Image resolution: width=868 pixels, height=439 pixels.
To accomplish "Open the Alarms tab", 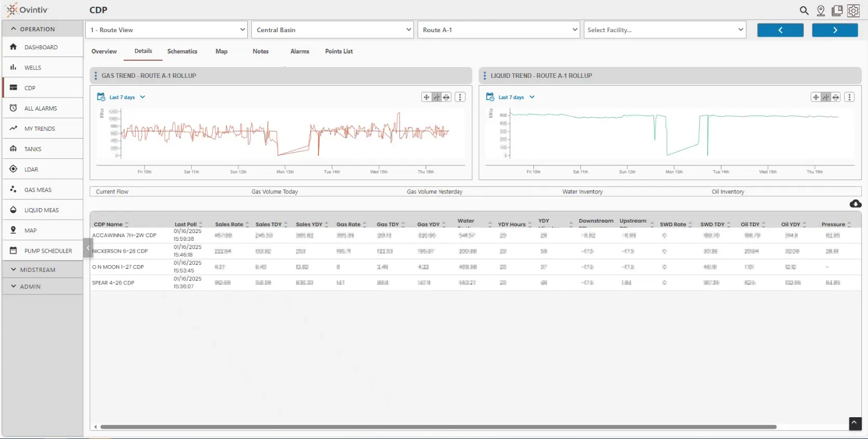I will tap(300, 51).
